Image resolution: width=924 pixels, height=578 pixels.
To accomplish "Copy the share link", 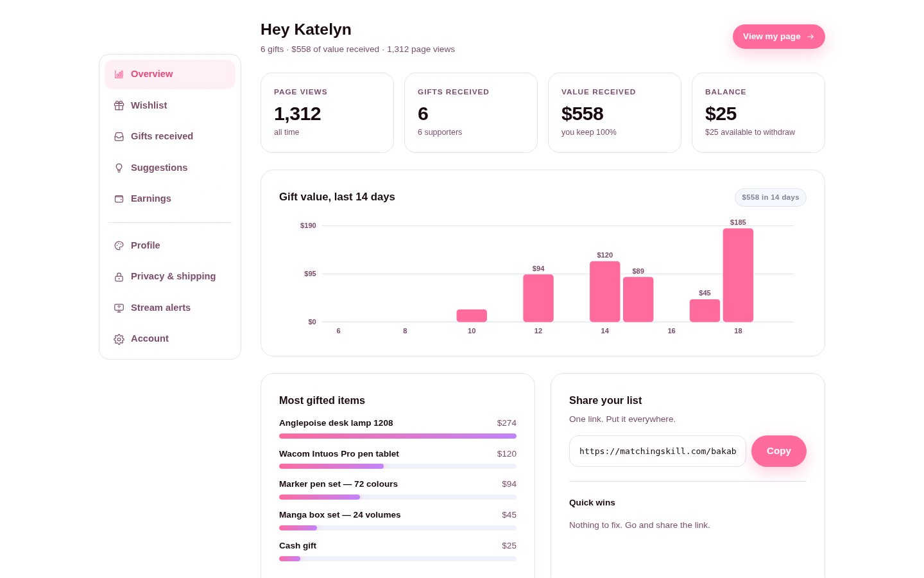I will click(x=778, y=451).
